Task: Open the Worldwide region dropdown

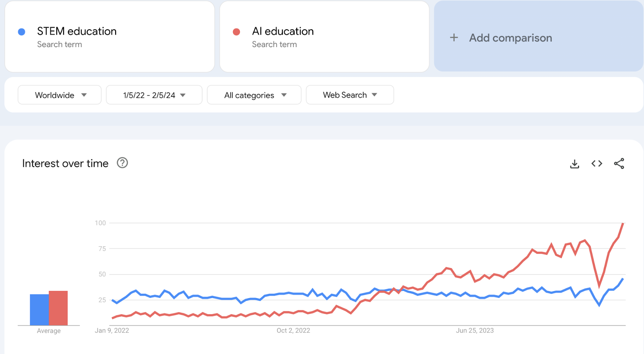Action: pos(60,95)
